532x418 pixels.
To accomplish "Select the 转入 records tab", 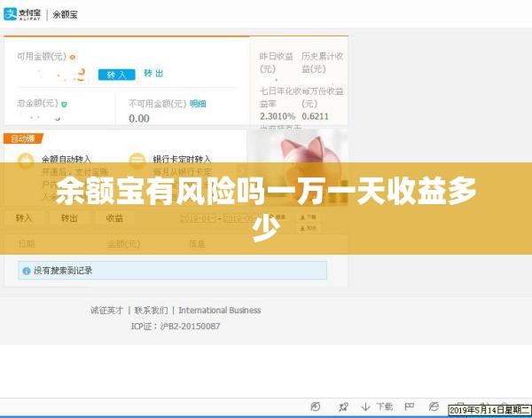I will coord(24,218).
